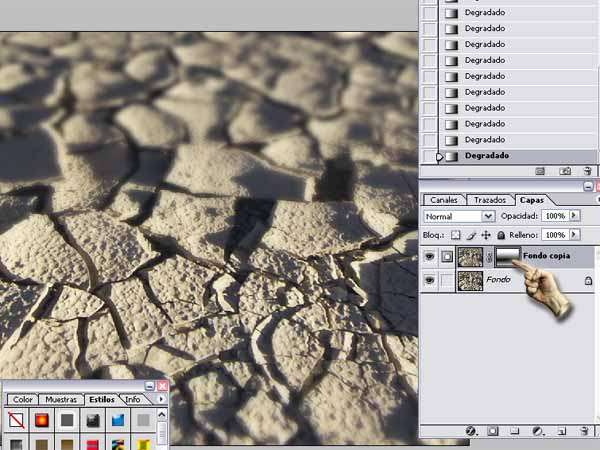Create a new adjustment layer
The height and width of the screenshot is (450, 600).
click(537, 431)
